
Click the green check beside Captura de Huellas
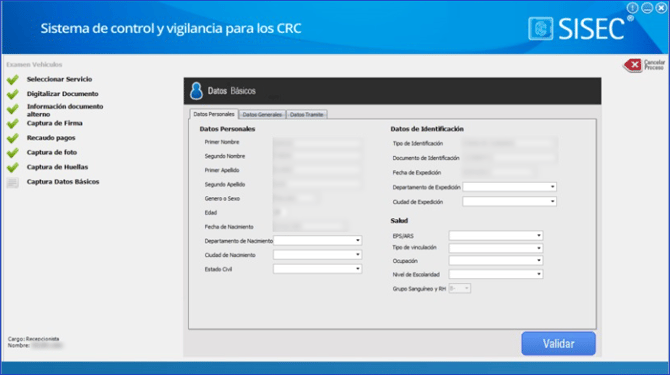[13, 167]
